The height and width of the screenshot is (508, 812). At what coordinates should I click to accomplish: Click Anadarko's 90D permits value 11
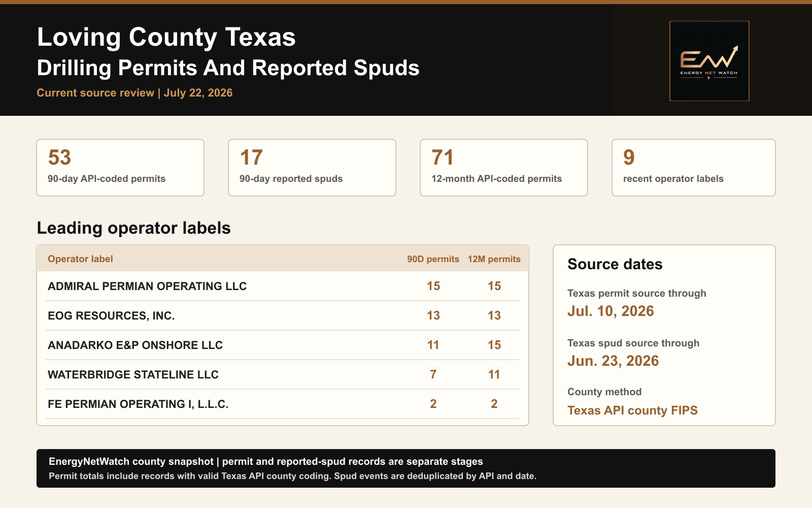pos(433,345)
